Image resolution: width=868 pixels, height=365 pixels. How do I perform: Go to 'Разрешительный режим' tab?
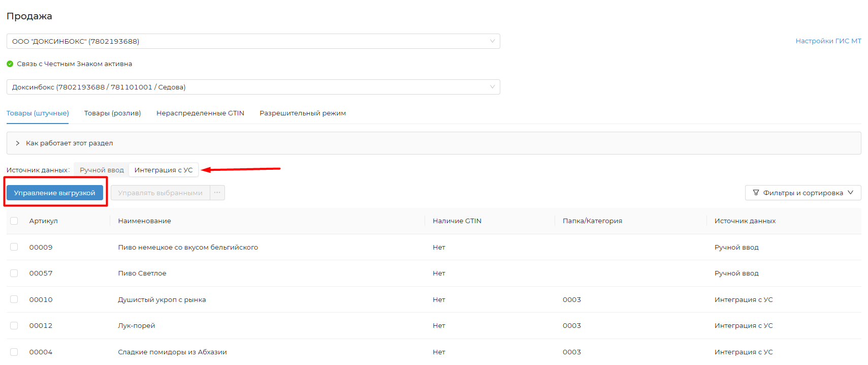point(303,113)
